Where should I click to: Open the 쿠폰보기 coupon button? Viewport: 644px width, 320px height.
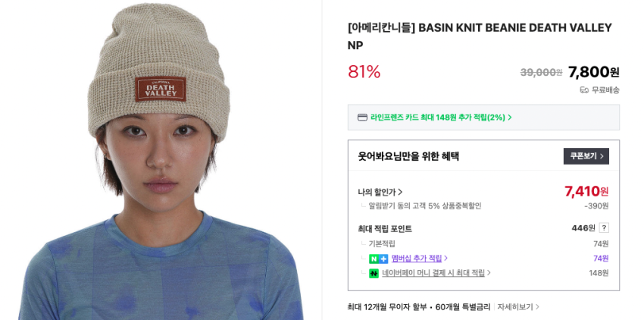tap(586, 156)
